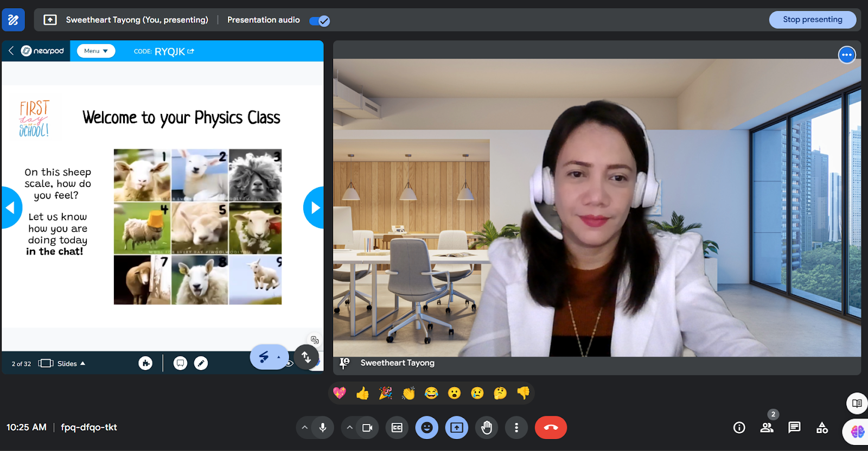
Task: Click 'Sweetheart Tayong (You, presenting)' label
Action: (x=137, y=20)
